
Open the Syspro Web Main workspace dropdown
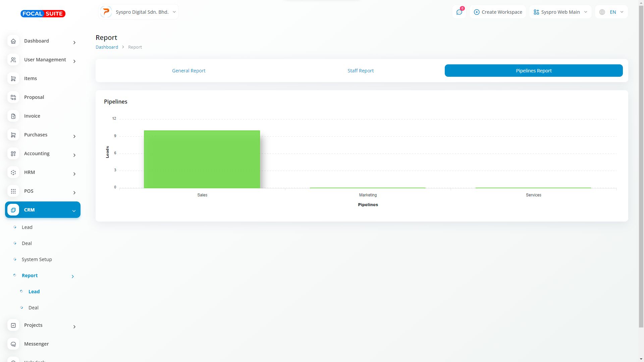click(560, 12)
